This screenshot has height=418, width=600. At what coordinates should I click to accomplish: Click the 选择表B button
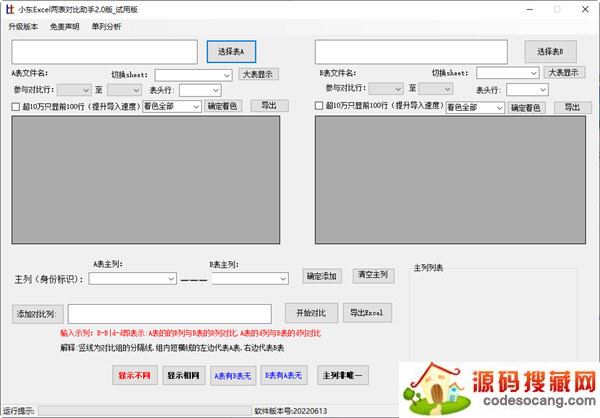[550, 51]
